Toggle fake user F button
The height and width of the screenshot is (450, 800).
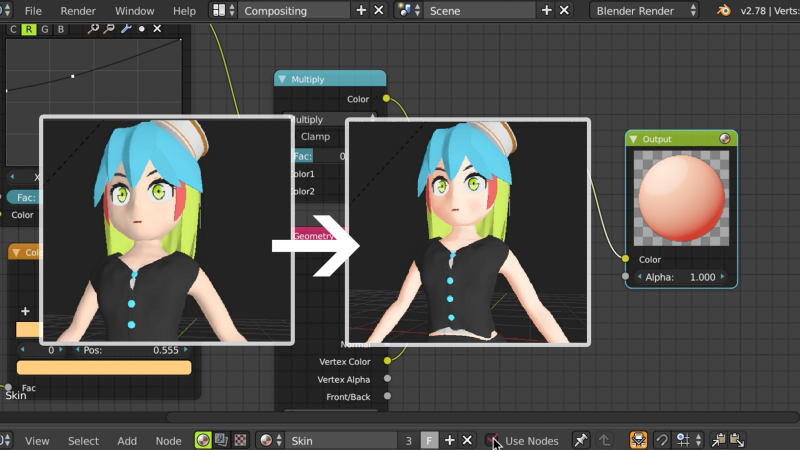429,440
